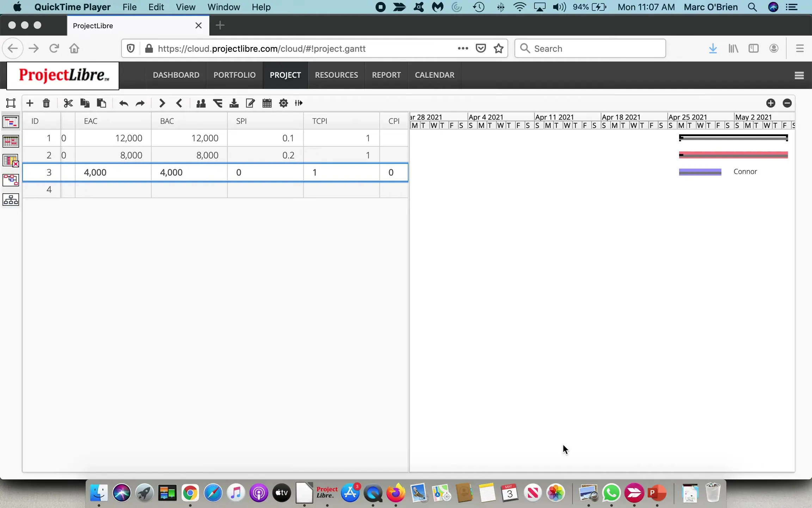Click the TCPI column header
The width and height of the screenshot is (812, 508).
click(x=342, y=121)
